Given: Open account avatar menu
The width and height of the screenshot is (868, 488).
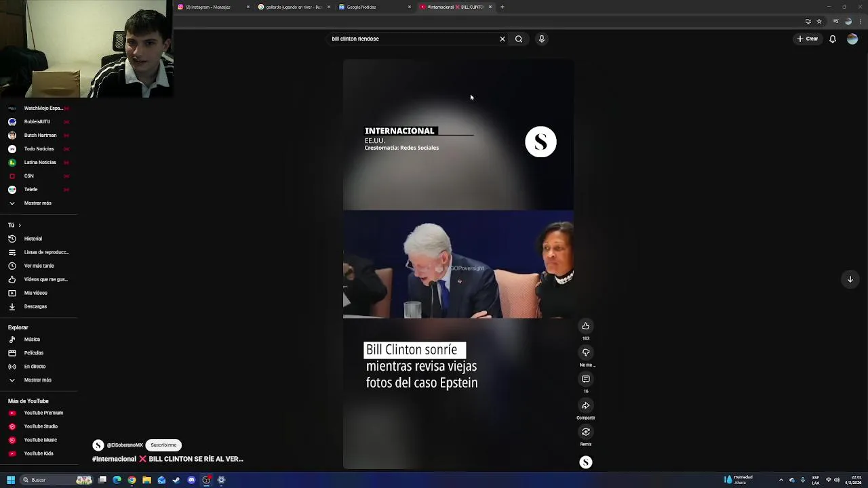Looking at the screenshot, I should tap(852, 39).
